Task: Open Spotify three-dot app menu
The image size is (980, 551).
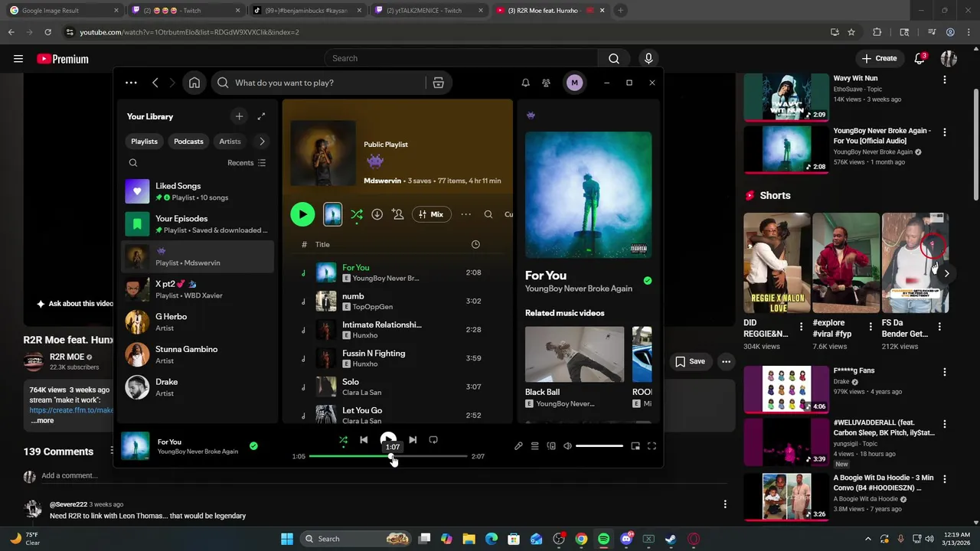Action: [131, 83]
